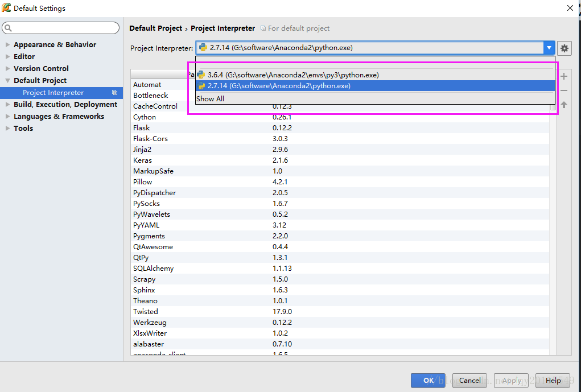This screenshot has height=392, width=581.
Task: Click version 2.1.6 of Keras
Action: coord(280,160)
